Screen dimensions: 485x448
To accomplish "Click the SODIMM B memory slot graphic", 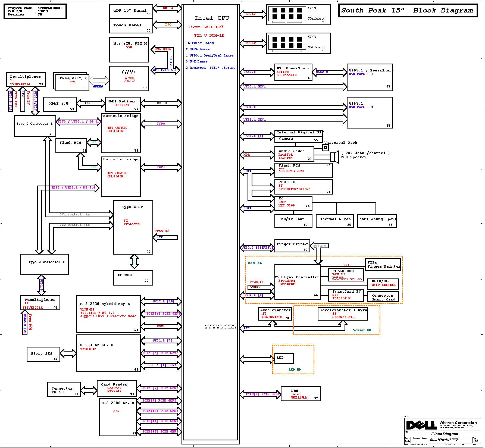I will tap(287, 42).
